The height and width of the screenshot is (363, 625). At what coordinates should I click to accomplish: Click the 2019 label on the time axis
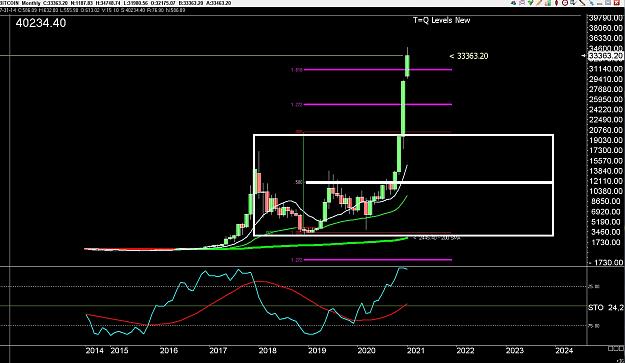tap(317, 351)
